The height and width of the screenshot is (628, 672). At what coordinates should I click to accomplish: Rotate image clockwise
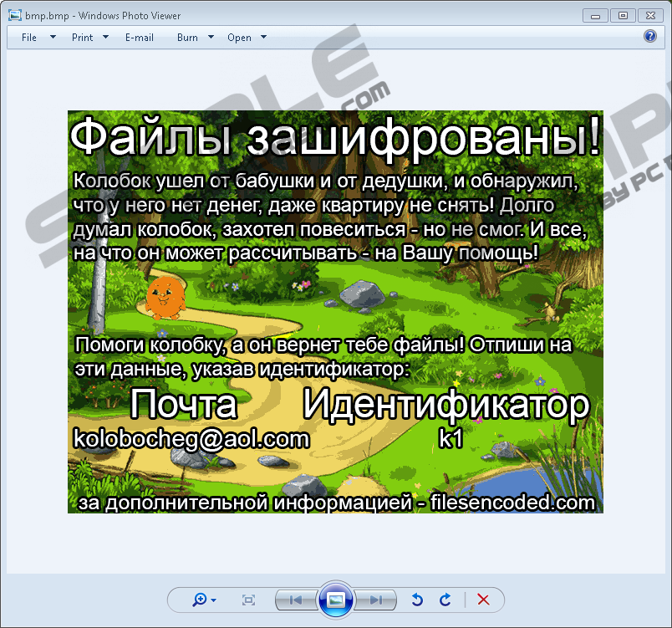(x=445, y=600)
